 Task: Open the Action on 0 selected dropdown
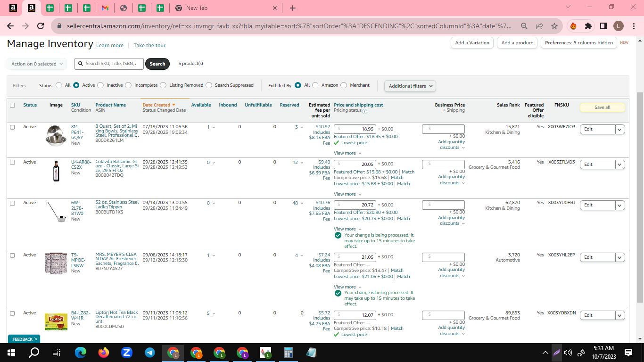tap(37, 64)
